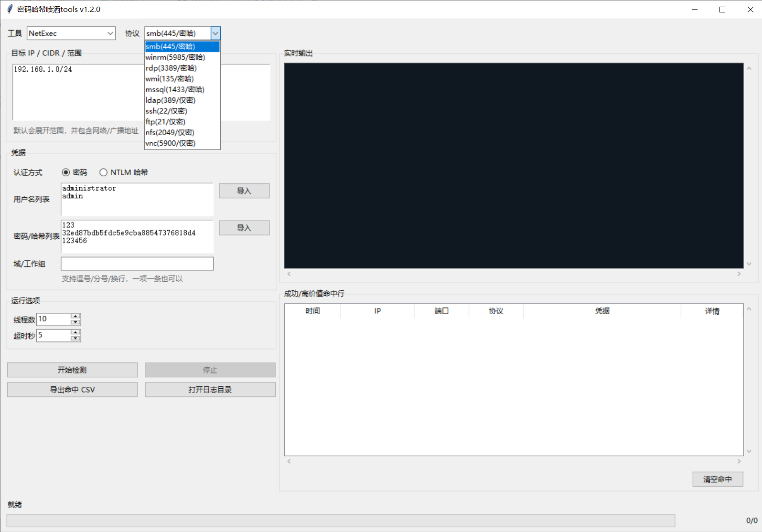Image resolution: width=762 pixels, height=532 pixels.
Task: Click inside the 实时输出 console area
Action: [x=514, y=166]
